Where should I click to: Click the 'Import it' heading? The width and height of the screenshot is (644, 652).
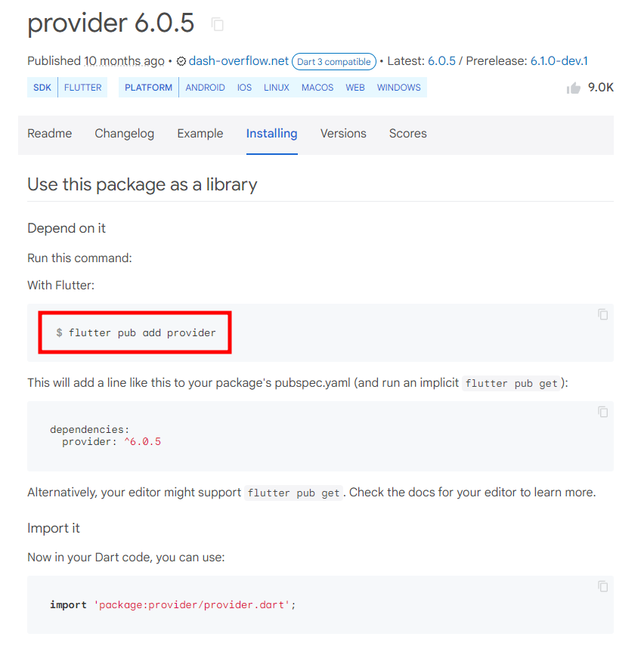pyautogui.click(x=53, y=528)
